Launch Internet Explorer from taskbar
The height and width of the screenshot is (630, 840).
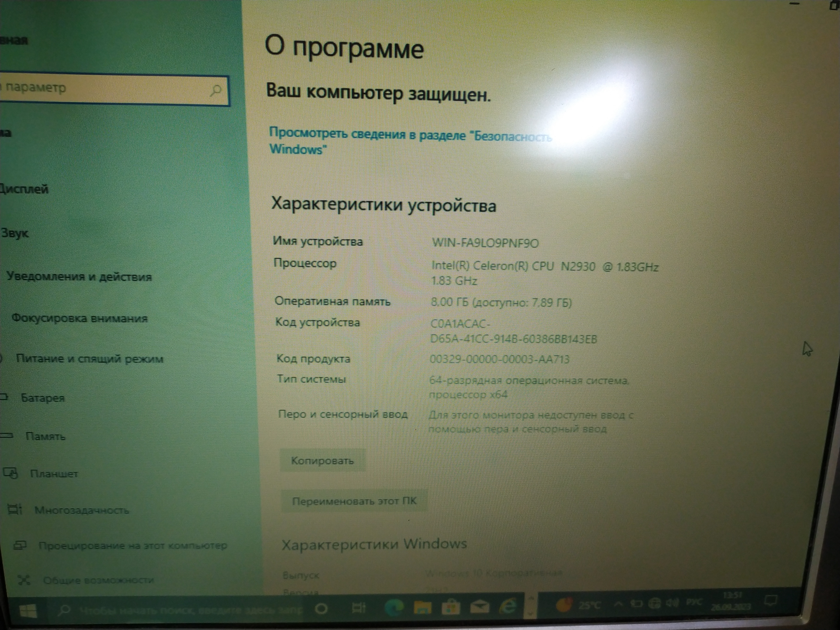click(509, 606)
